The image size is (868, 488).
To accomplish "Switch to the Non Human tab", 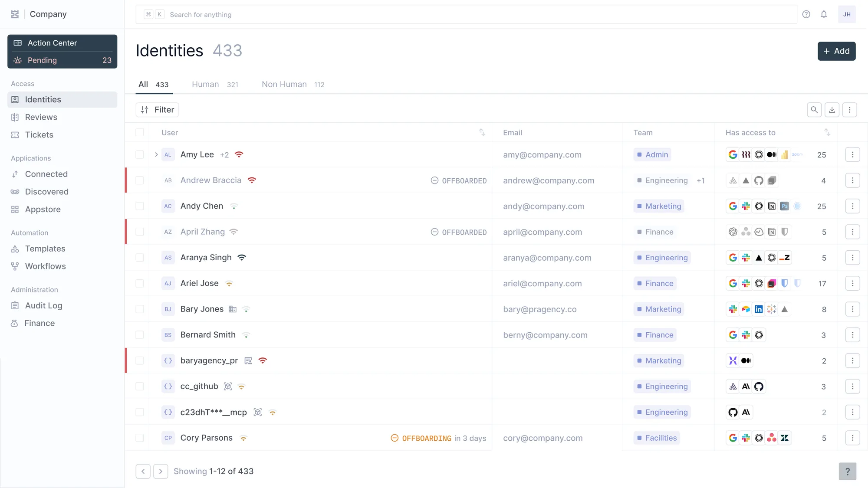I will click(x=293, y=85).
